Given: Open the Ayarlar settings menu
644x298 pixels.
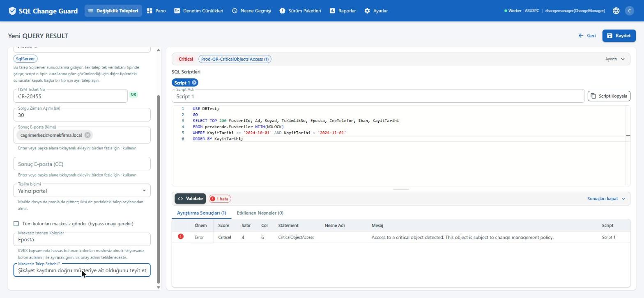Looking at the screenshot, I should coord(376,11).
